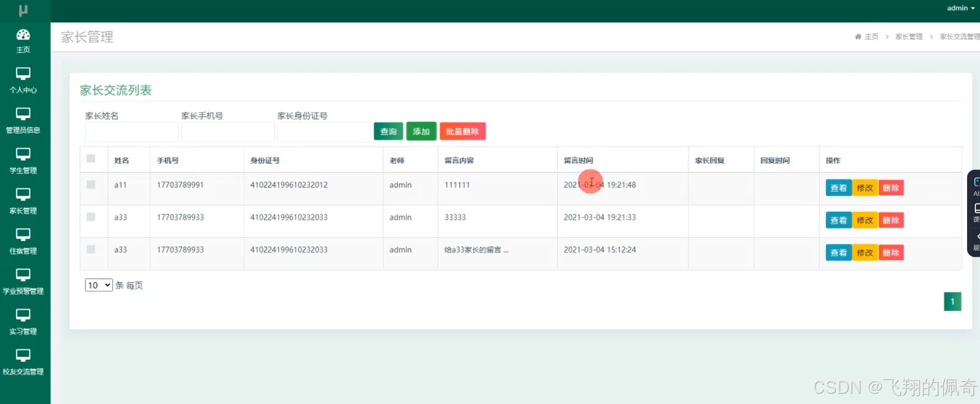Check the checkbox for the 15:12:24 a33 row
980x404 pixels.
pos(91,250)
